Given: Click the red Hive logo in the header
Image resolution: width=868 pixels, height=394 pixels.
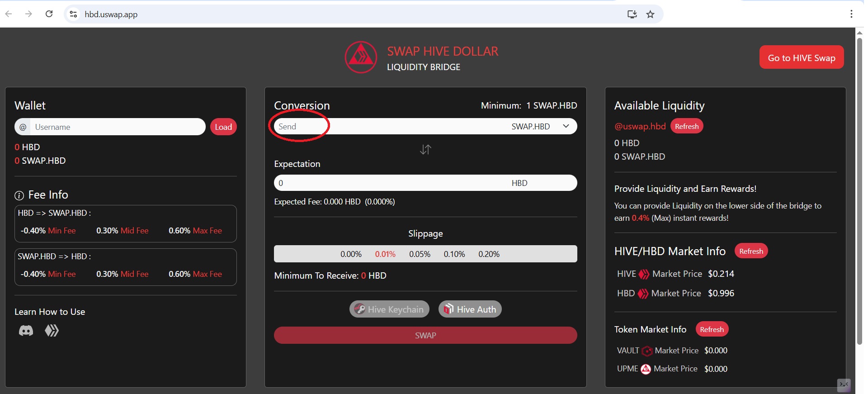Looking at the screenshot, I should coord(361,57).
